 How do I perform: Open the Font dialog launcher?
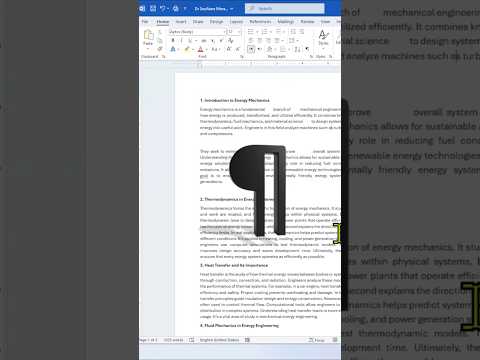[x=242, y=57]
